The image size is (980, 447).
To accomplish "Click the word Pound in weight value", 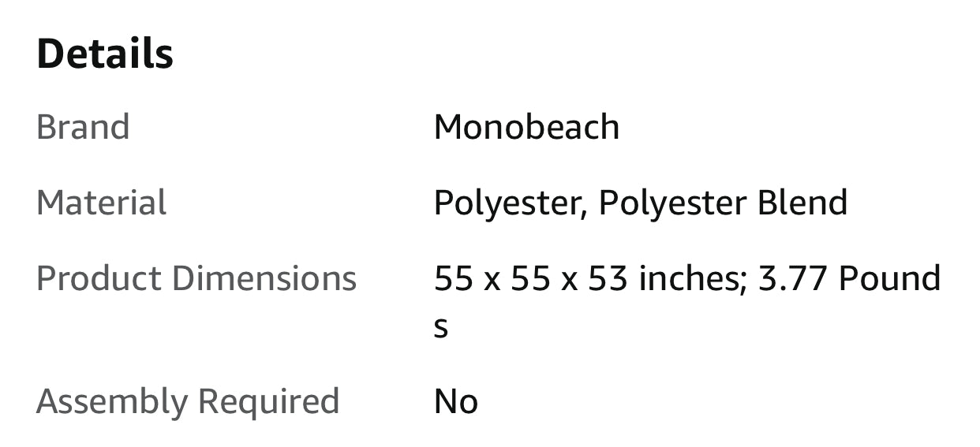I will 889,278.
